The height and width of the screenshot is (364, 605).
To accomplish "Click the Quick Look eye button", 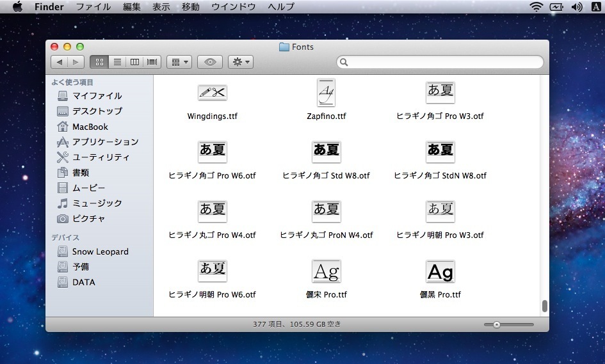I will (x=209, y=62).
